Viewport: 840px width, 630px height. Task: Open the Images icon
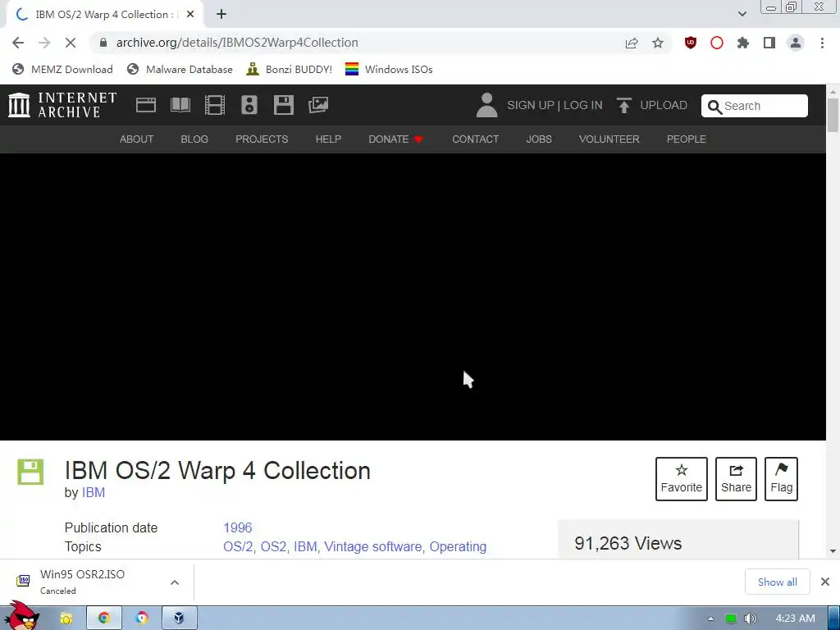click(318, 105)
